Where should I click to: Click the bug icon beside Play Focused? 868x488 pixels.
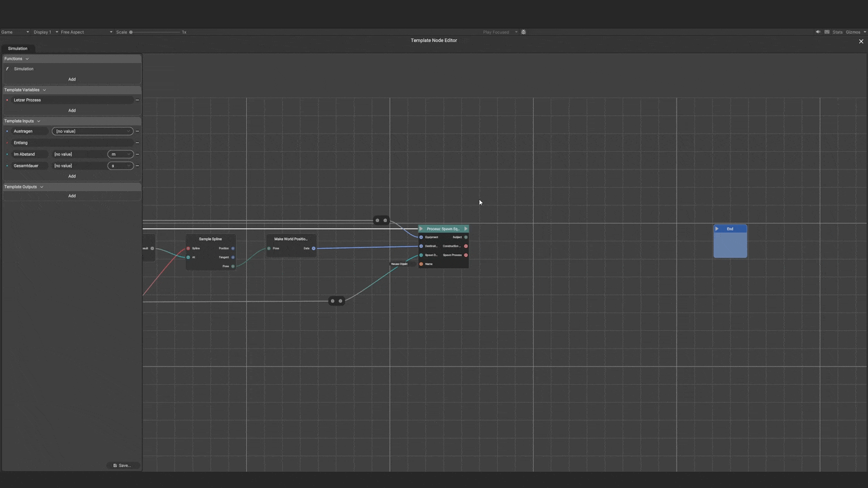point(524,32)
